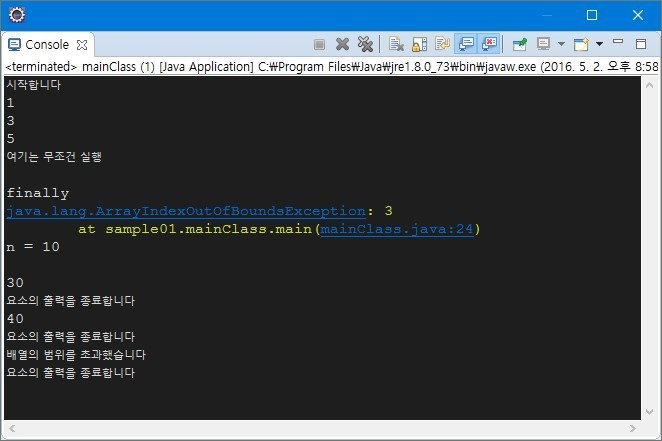Open the mainClass.java:24 stack trace link
Screen dimensions: 662x441
pyautogui.click(x=397, y=229)
